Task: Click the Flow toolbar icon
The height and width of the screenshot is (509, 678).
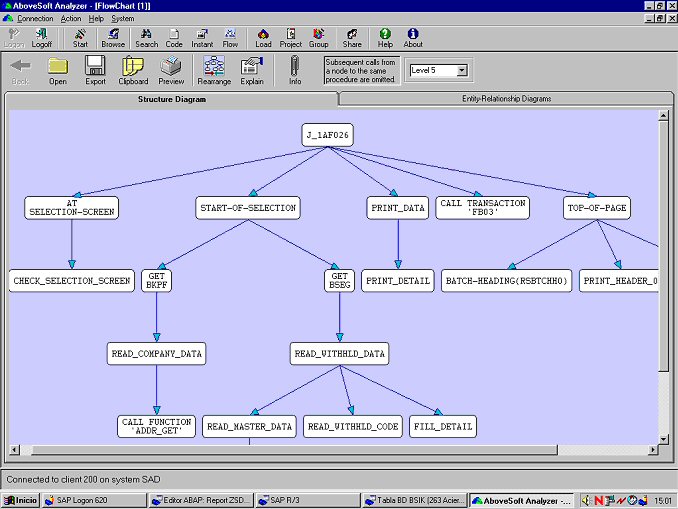Action: (230, 38)
